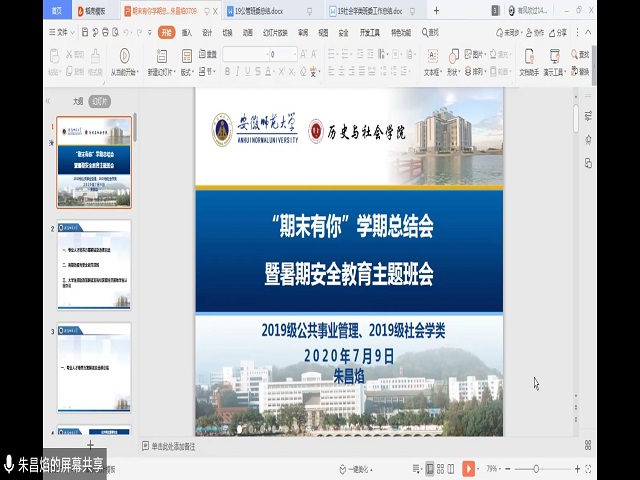Viewport: 640px width, 480px height.
Task: Switch to slide sorter view in status bar
Action: (442, 468)
